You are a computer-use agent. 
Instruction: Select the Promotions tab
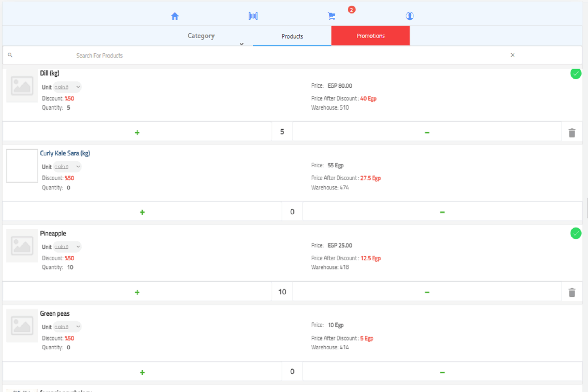click(x=370, y=35)
